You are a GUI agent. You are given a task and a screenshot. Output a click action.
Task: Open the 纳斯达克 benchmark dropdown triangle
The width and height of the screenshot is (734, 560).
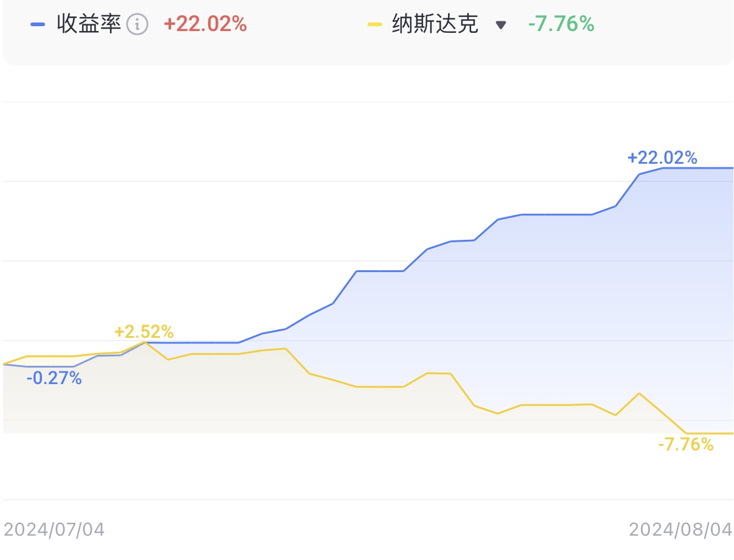click(501, 25)
